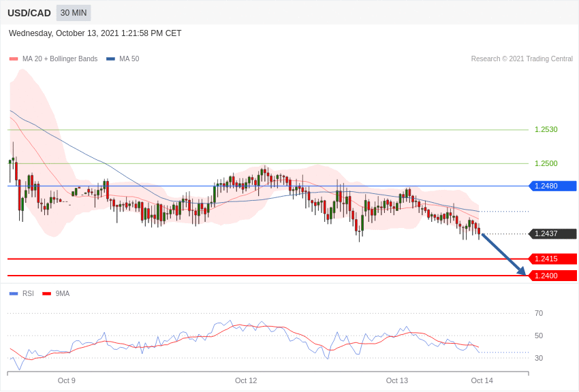Click the 9MA legend red swatch
The height and width of the screenshot is (392, 579).
click(47, 293)
